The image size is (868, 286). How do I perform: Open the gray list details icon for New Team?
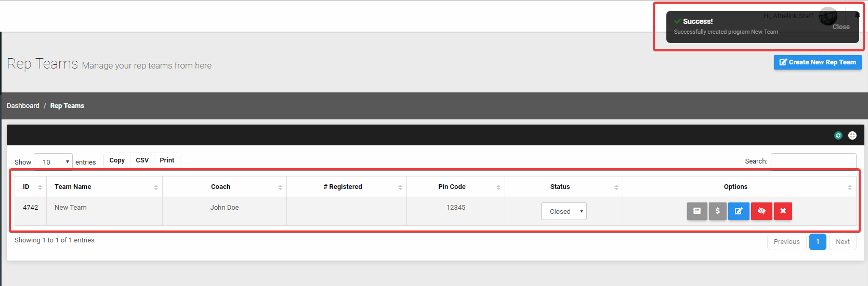[x=697, y=211]
